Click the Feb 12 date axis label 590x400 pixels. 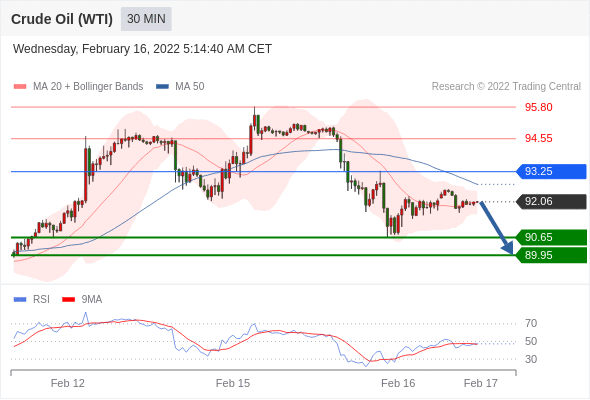point(68,383)
